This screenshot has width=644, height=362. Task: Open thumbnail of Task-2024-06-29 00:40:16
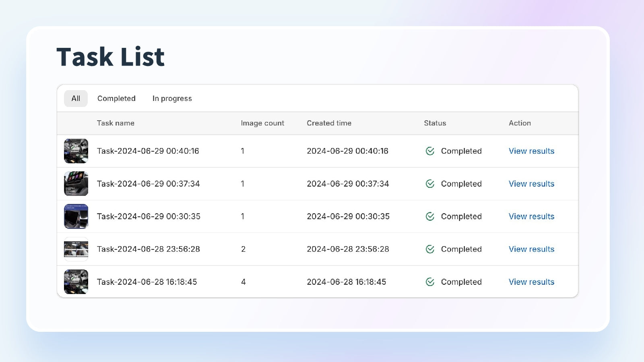(x=76, y=151)
